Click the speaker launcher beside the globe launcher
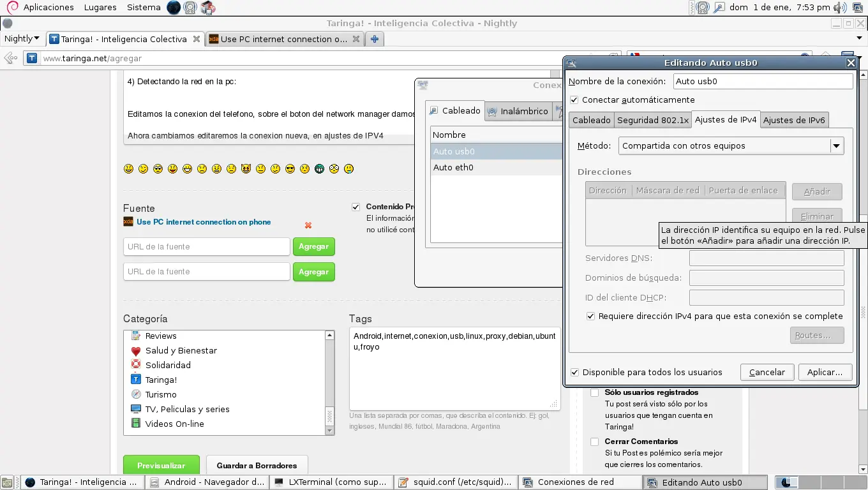Screen dimensions: 868x490 pyautogui.click(x=190, y=8)
